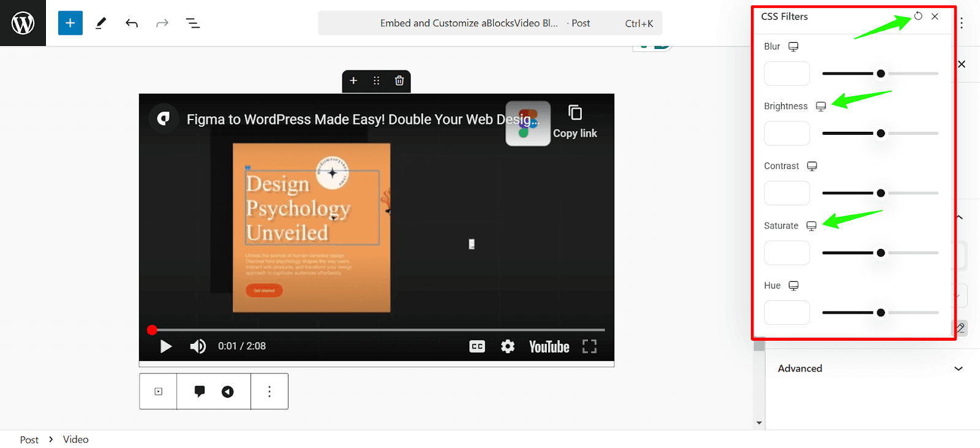Click the sidebar scrollbar down arrow

(x=759, y=423)
